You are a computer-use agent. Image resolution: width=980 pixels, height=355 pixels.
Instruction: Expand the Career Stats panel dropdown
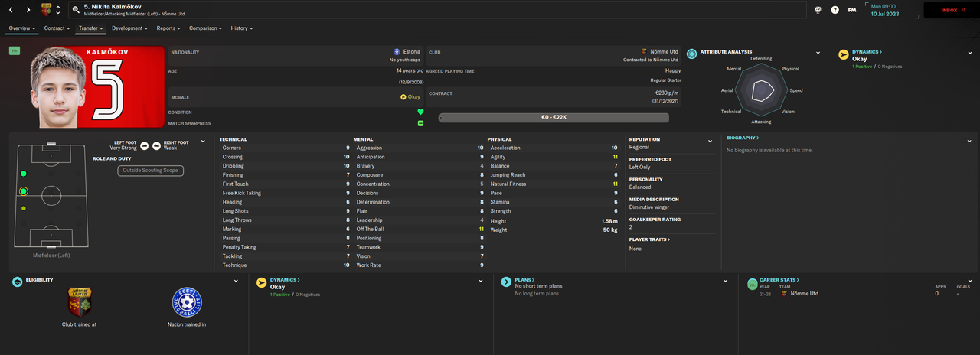tap(970, 281)
